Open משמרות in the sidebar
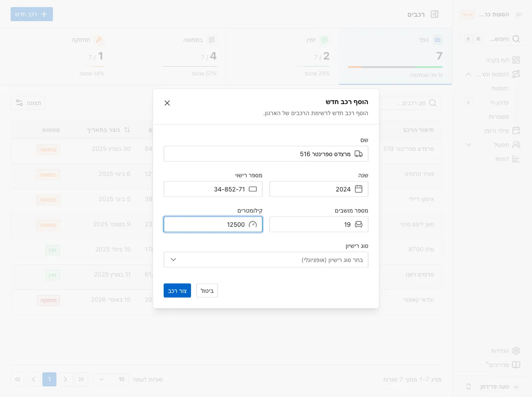 tap(499, 116)
